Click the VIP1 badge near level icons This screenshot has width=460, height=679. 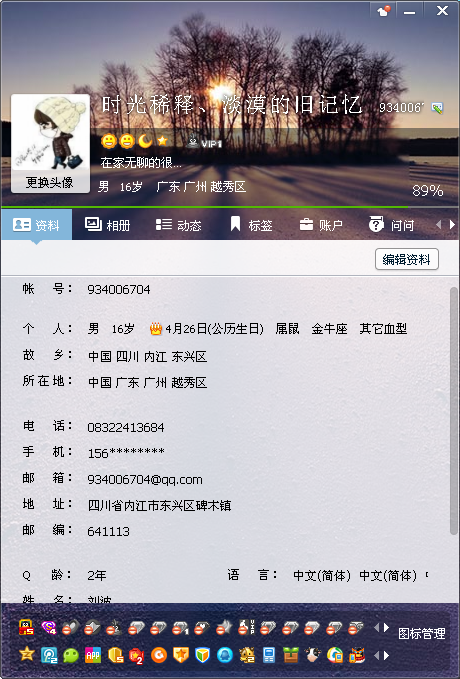[x=204, y=142]
